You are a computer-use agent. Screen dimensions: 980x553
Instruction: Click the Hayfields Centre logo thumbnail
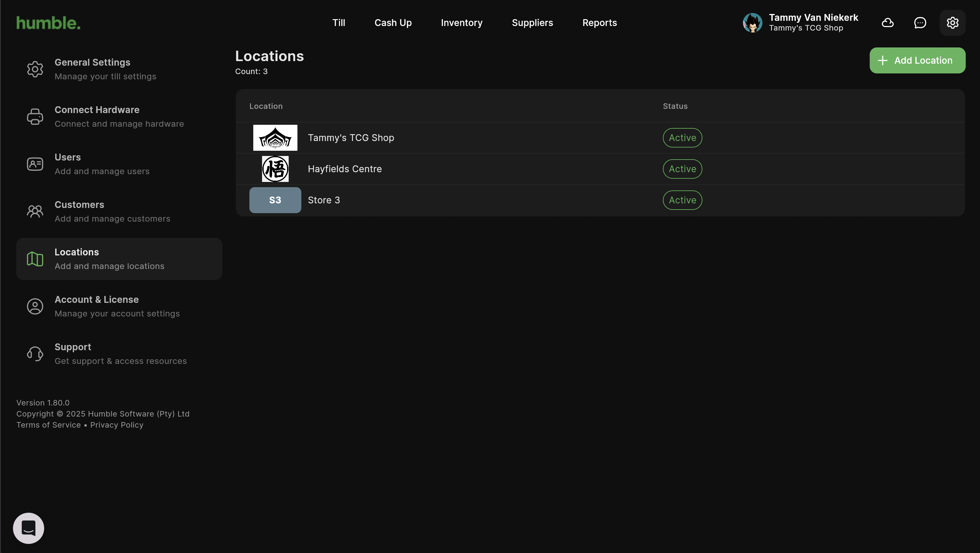tap(275, 169)
